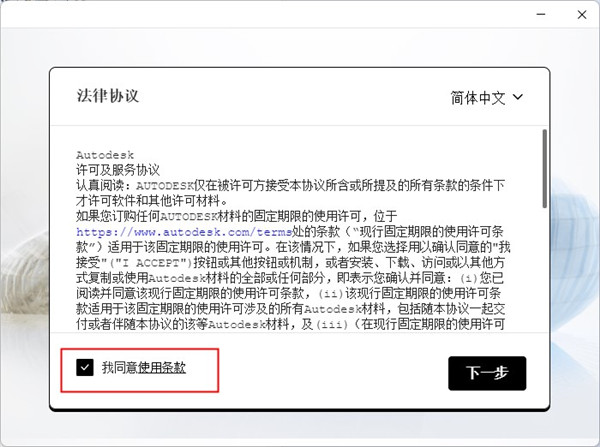Open the underlined 使用条款 link
Image resolution: width=600 pixels, height=447 pixels.
pyautogui.click(x=162, y=368)
